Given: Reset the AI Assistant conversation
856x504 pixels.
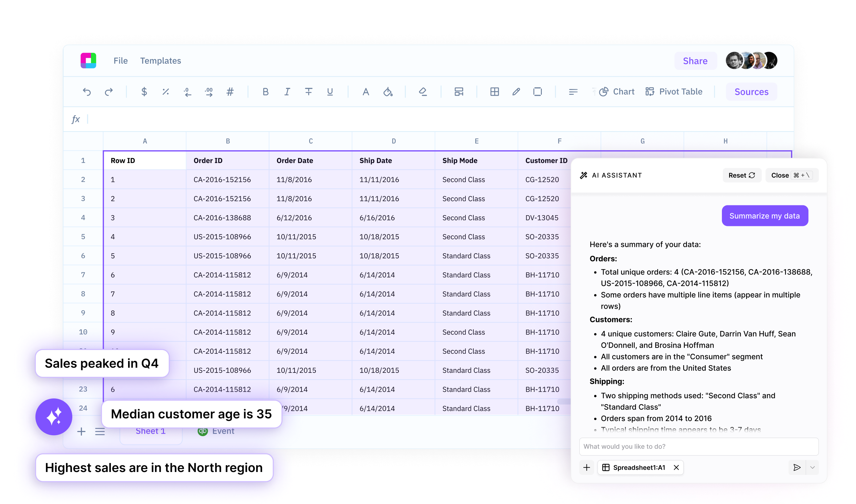Looking at the screenshot, I should pyautogui.click(x=742, y=175).
